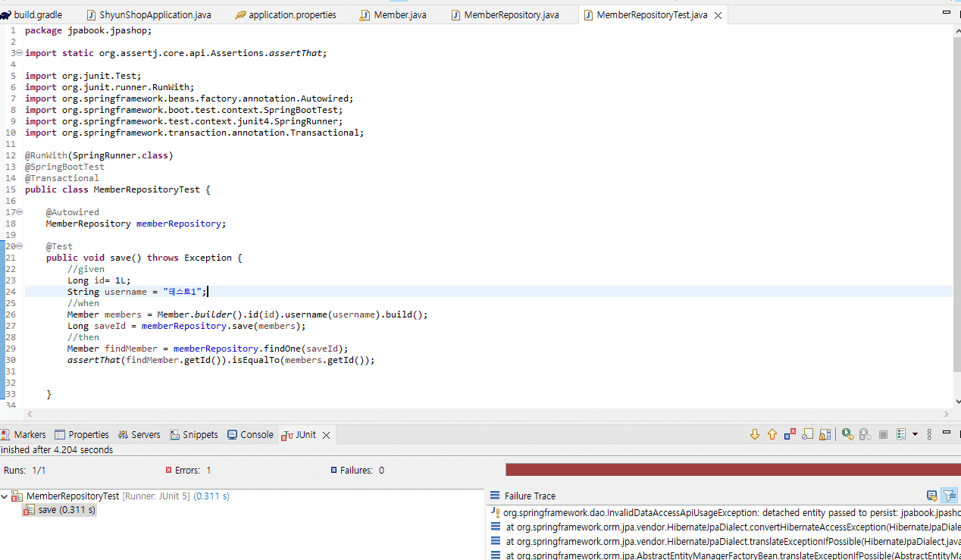Rerun the JUnit test
The height and width of the screenshot is (560, 961).
847,434
